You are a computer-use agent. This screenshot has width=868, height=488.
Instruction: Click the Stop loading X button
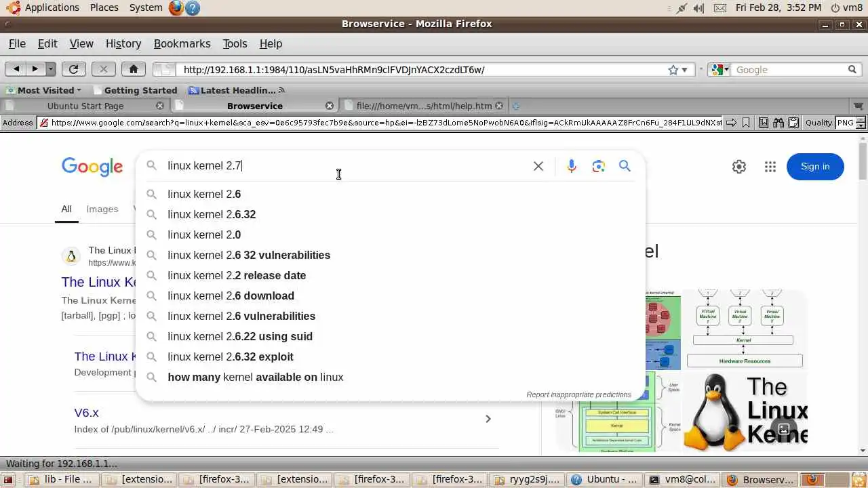(x=103, y=69)
